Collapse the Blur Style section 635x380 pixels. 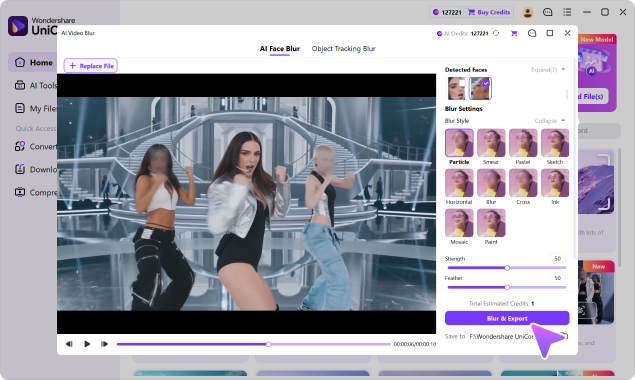coord(550,121)
